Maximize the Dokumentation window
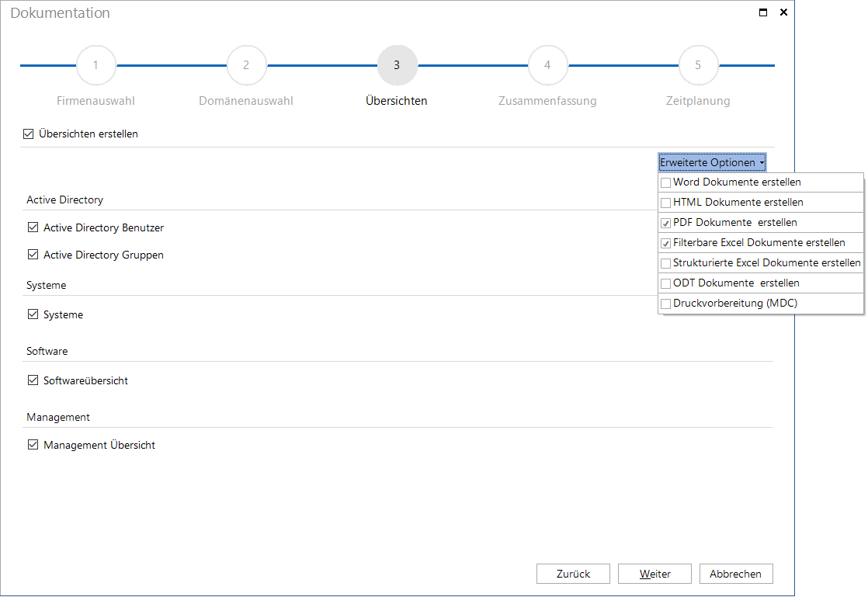 pos(763,12)
